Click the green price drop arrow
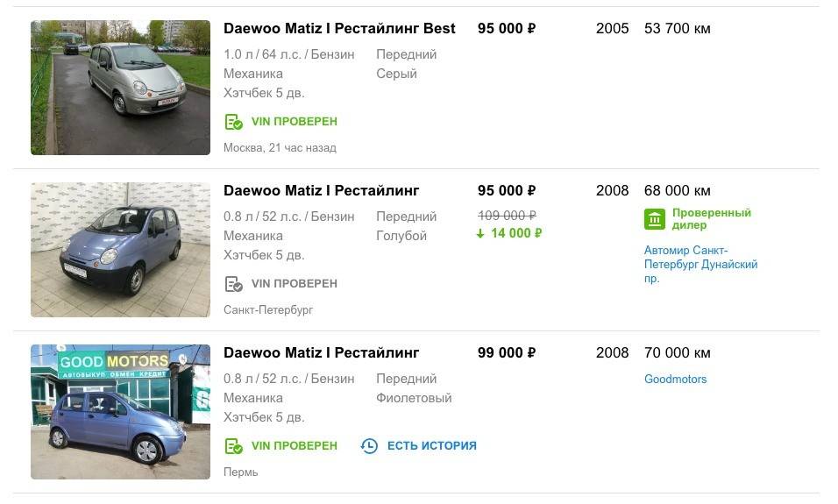This screenshot has height=504, width=838. tap(482, 233)
